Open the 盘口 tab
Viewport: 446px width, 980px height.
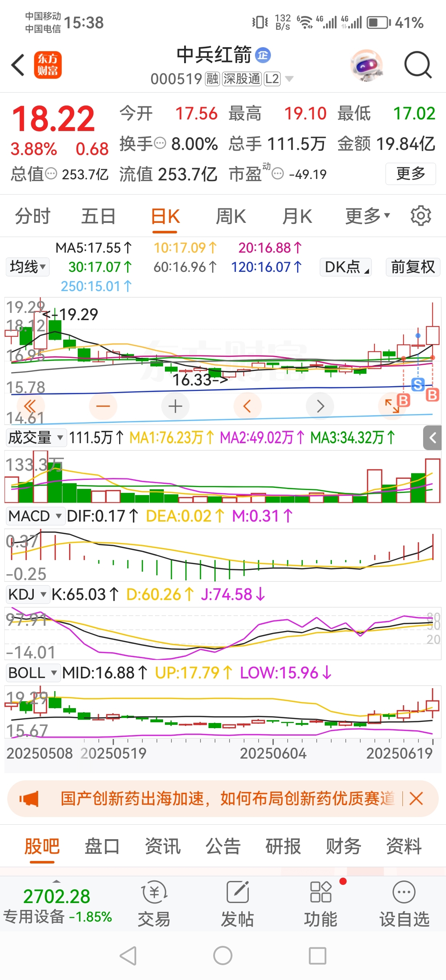click(102, 846)
